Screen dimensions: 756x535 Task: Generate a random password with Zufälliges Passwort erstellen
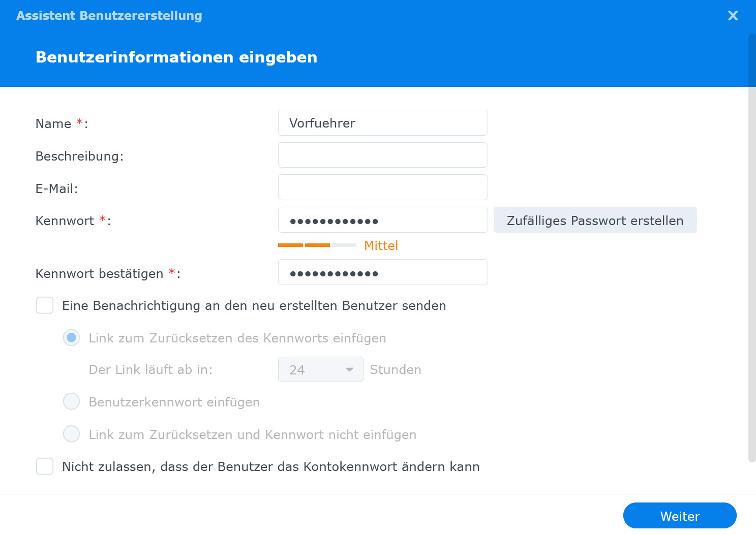[x=595, y=220]
